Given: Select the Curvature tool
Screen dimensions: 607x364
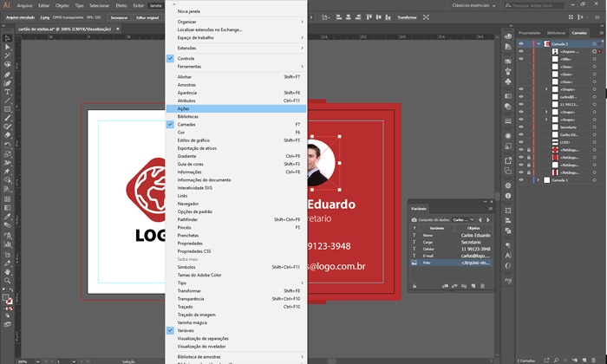Looking at the screenshot, I should pos(7,83).
